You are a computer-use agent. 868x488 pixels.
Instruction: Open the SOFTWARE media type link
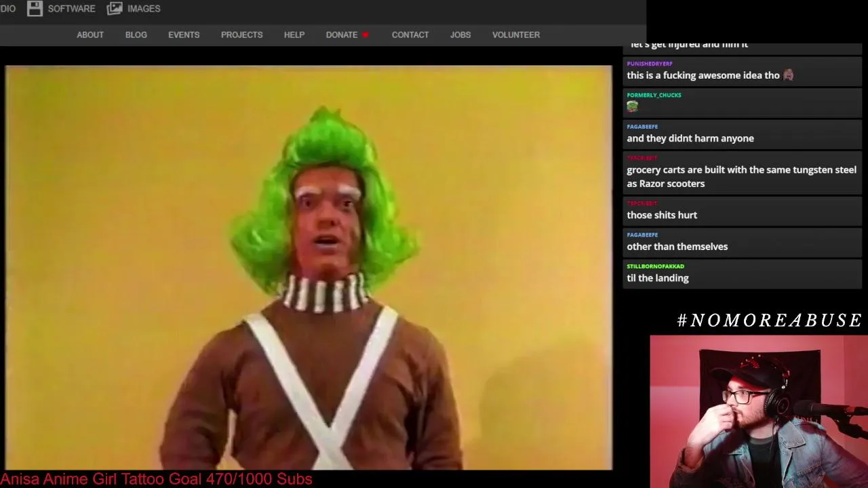coord(71,9)
